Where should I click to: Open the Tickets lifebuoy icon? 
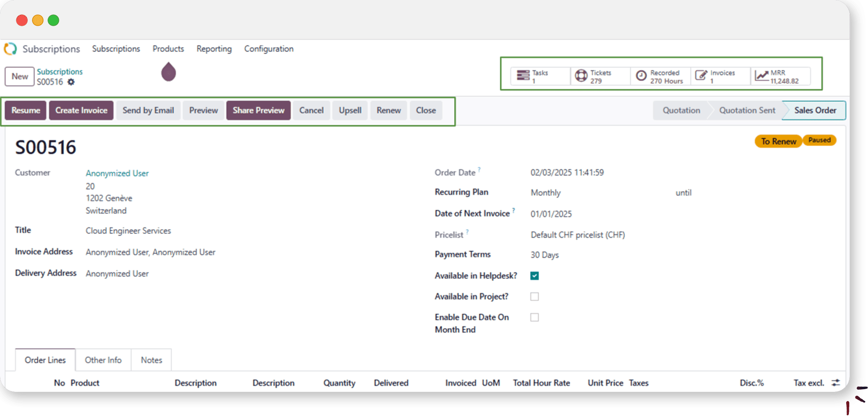pos(581,76)
